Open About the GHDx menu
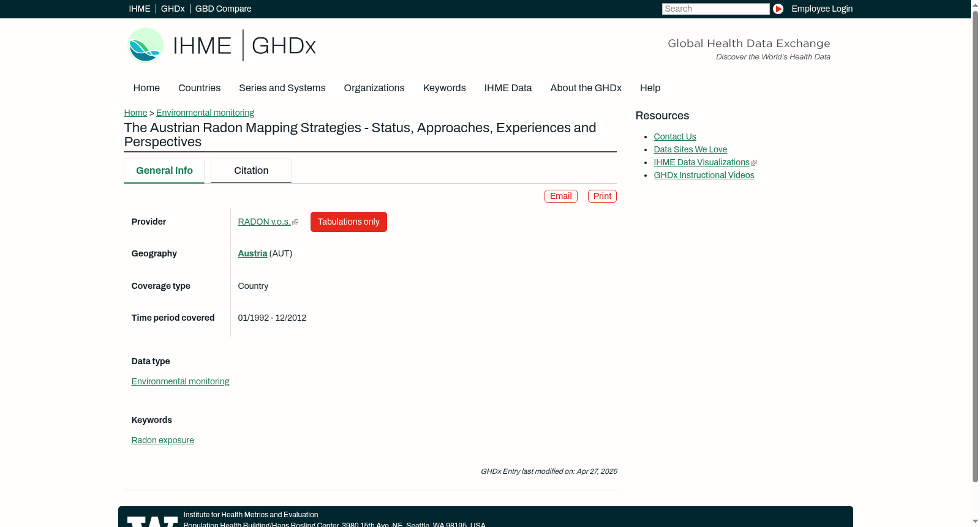The height and width of the screenshot is (527, 980). click(586, 88)
